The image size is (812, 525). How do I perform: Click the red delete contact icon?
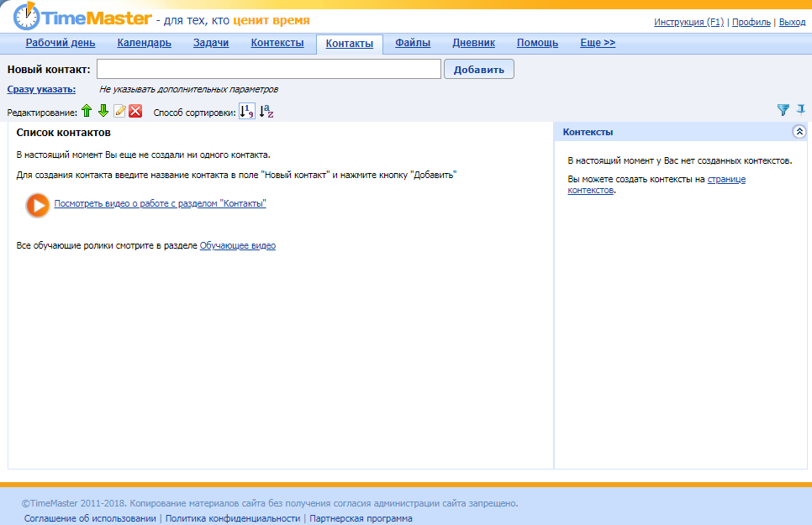[135, 111]
